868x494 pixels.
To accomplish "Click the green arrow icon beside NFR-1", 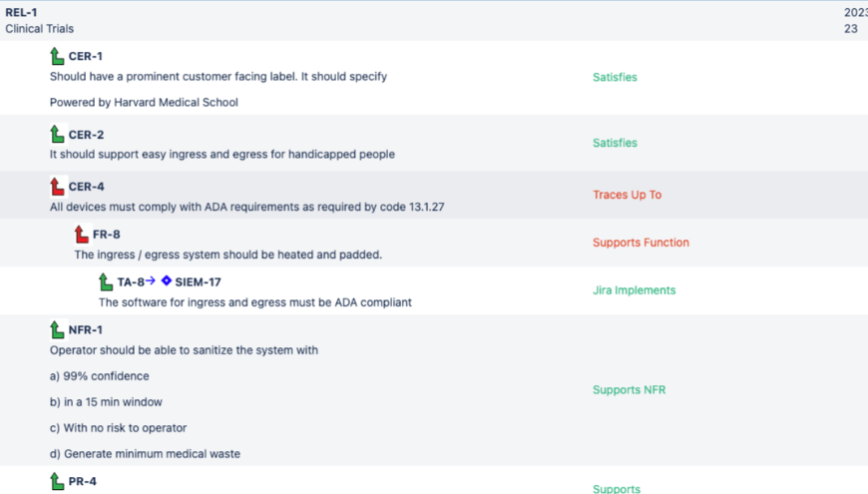I will pyautogui.click(x=57, y=329).
